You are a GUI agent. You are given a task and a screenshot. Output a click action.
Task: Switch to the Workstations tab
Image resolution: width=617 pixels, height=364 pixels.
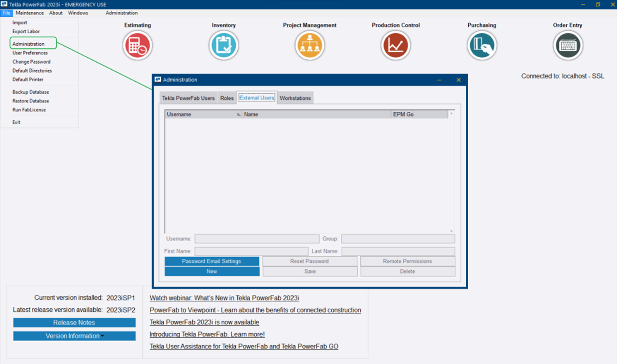[295, 98]
